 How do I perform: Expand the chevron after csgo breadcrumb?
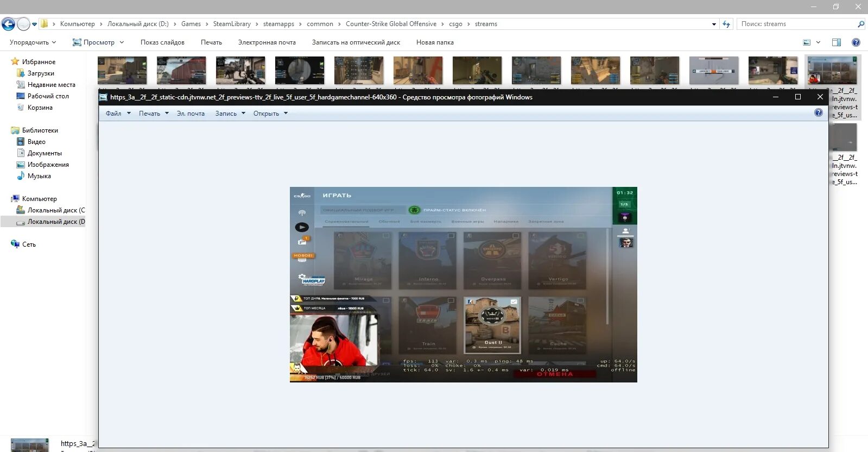click(x=469, y=24)
